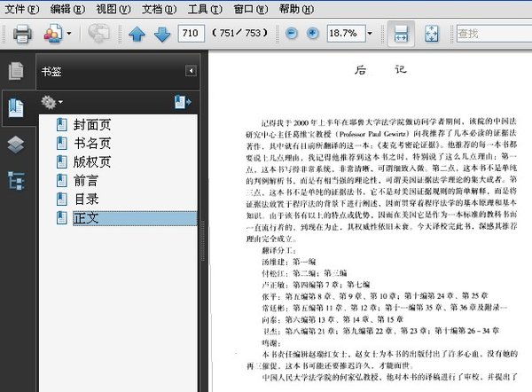532x392 pixels.
Task: Go to previous page with up arrow
Action: click(x=137, y=34)
